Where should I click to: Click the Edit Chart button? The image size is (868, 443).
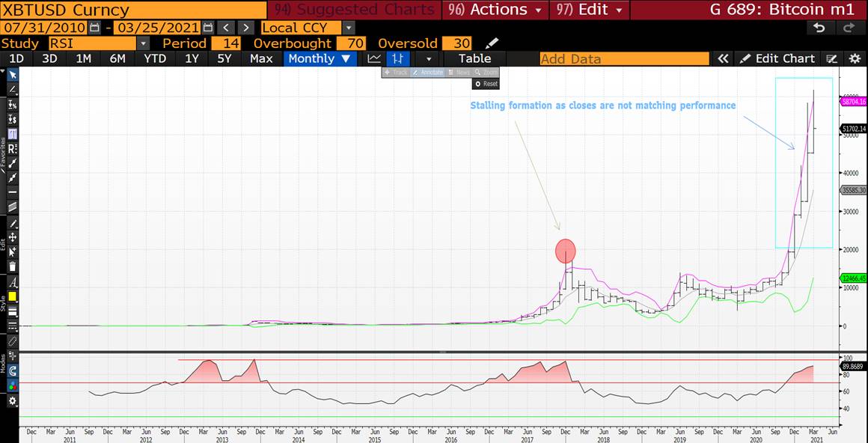pos(777,58)
